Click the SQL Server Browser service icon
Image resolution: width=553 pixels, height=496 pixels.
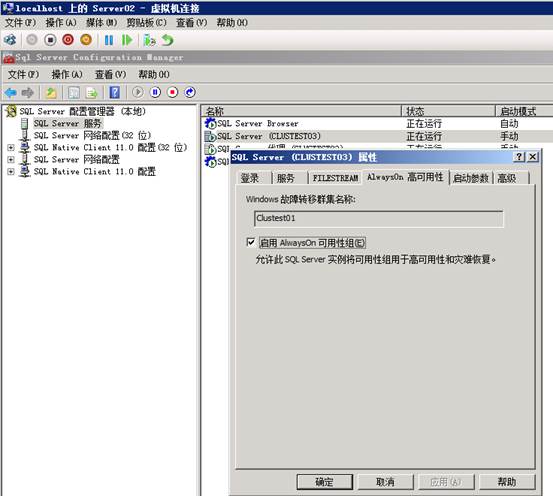(x=211, y=123)
